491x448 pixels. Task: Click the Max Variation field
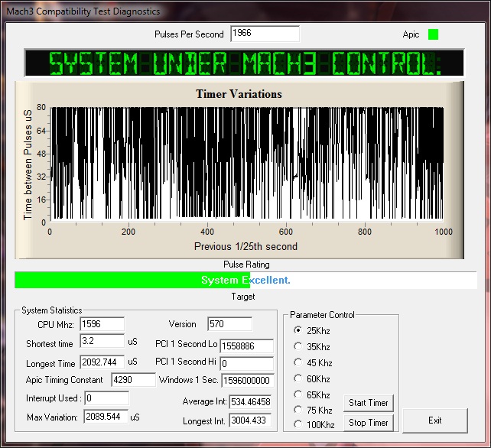(x=106, y=417)
